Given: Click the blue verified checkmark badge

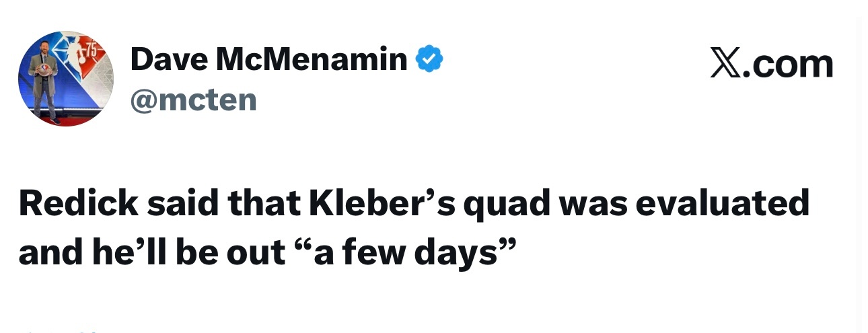Looking at the screenshot, I should (x=429, y=61).
